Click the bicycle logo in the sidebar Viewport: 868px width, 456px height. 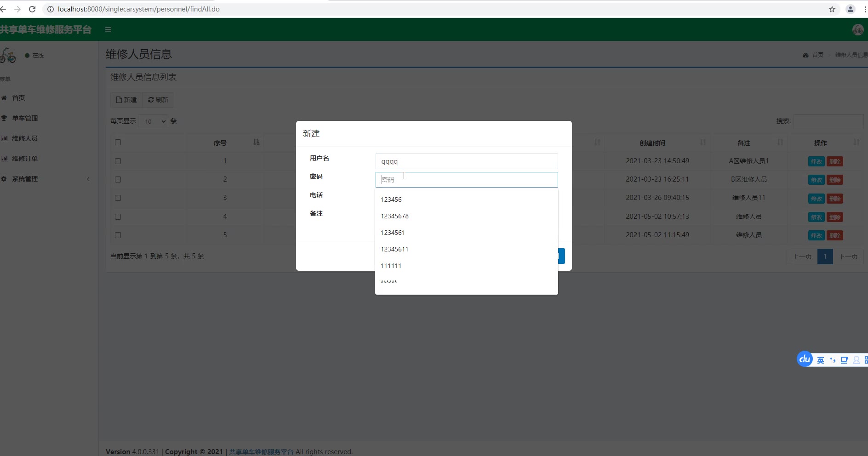click(x=8, y=55)
